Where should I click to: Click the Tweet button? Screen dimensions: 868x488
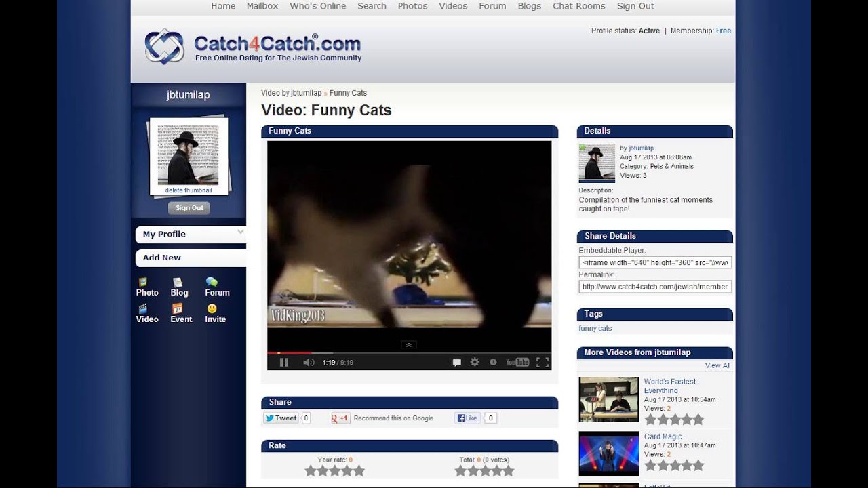pos(281,418)
